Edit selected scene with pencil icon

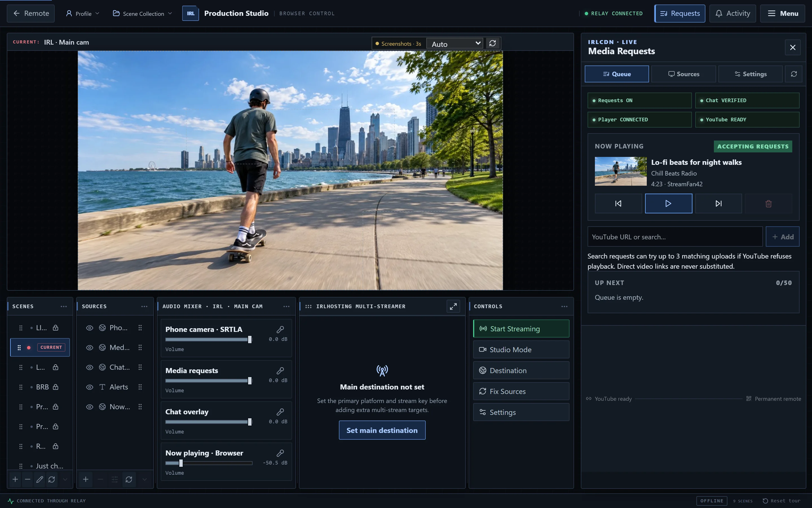39,479
